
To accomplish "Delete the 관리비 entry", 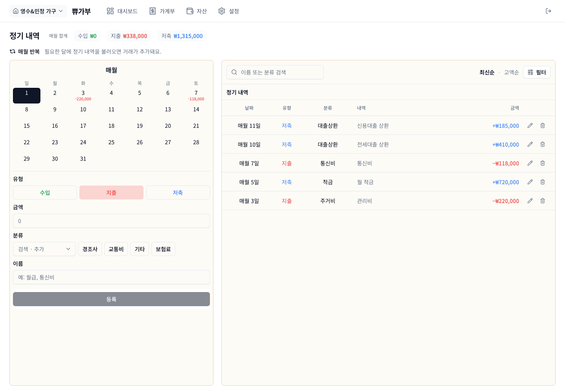I will pos(543,201).
